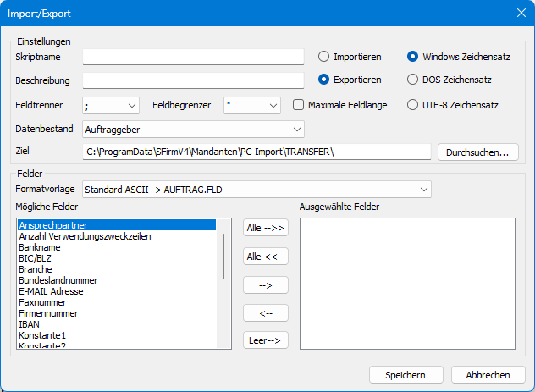The height and width of the screenshot is (392, 535).
Task: Click the Durchsuchen button
Action: pyautogui.click(x=477, y=152)
